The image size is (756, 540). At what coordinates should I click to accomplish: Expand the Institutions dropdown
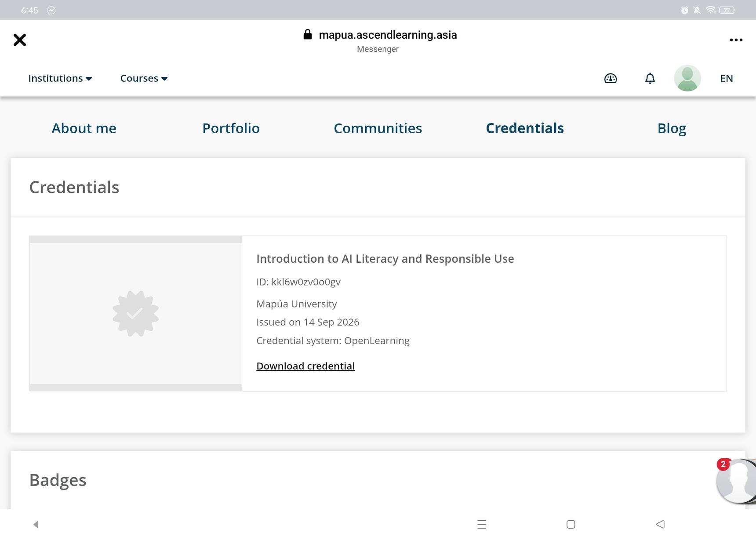pos(60,78)
